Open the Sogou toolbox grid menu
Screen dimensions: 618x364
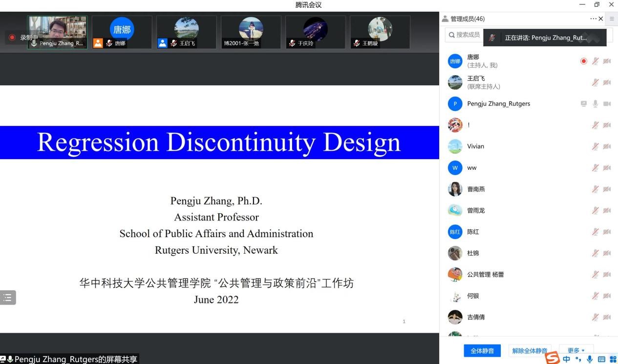click(x=613, y=359)
